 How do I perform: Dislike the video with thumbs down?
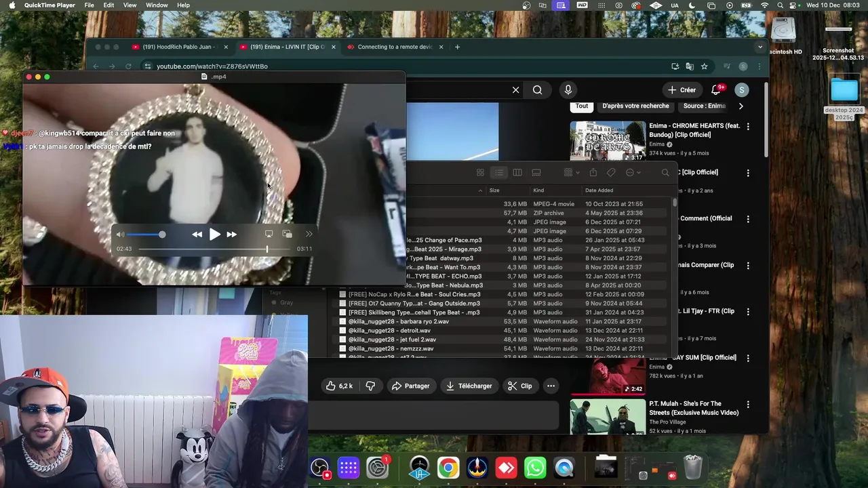coord(370,386)
